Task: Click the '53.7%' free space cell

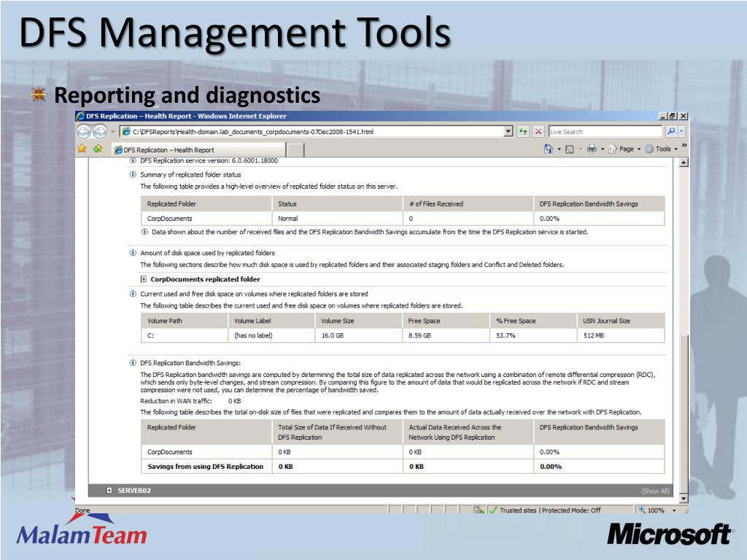Action: tap(533, 335)
